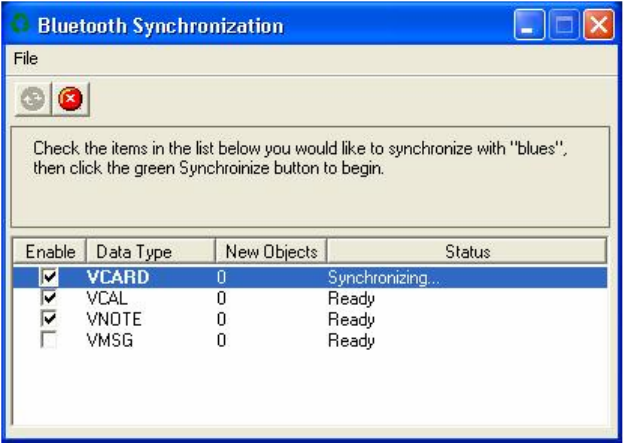
Task: Uncheck the VNOTE enable checkbox
Action: 49,318
